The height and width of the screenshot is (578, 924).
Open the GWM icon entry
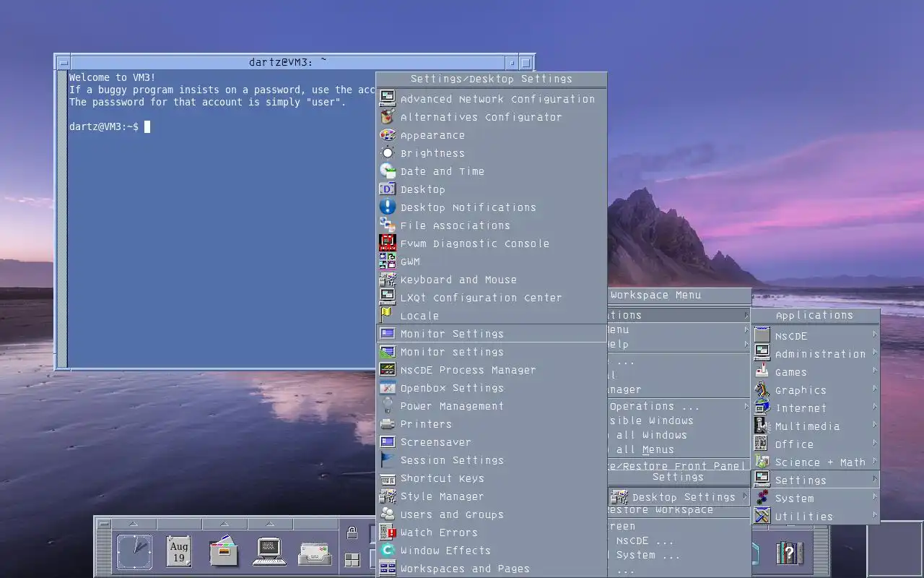tap(388, 261)
